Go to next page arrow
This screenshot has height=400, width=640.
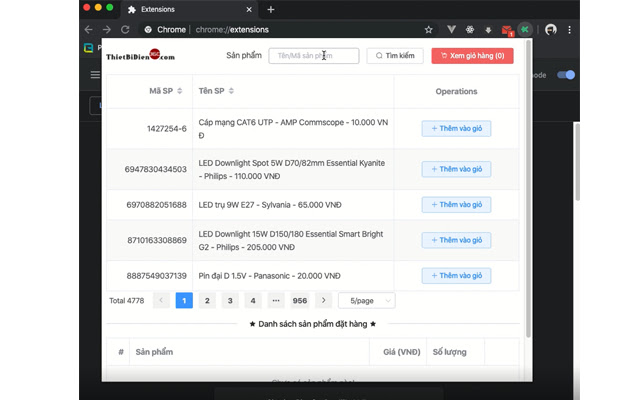pos(323,300)
